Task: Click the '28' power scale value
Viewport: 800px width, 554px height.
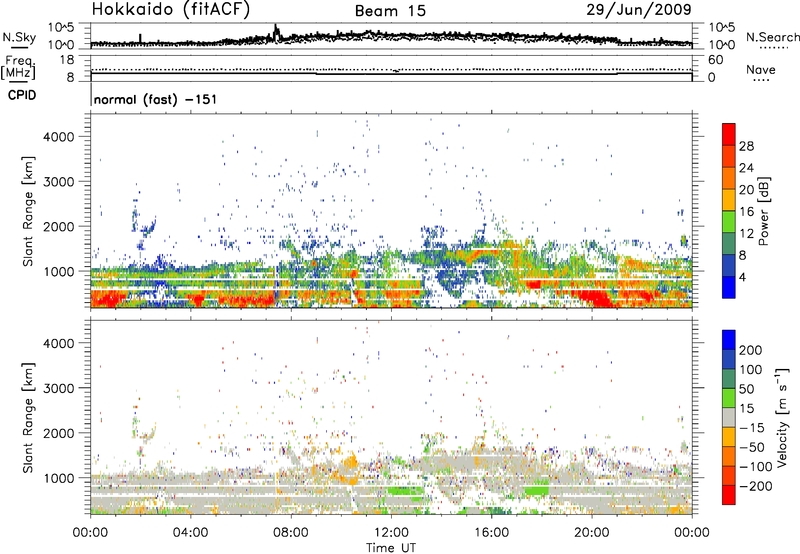Action: click(x=746, y=146)
